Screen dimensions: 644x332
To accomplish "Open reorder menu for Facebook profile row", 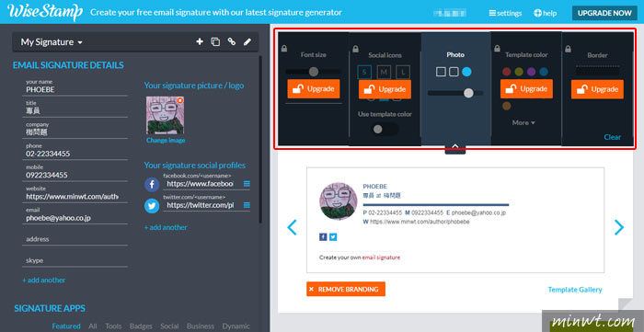I will [247, 183].
